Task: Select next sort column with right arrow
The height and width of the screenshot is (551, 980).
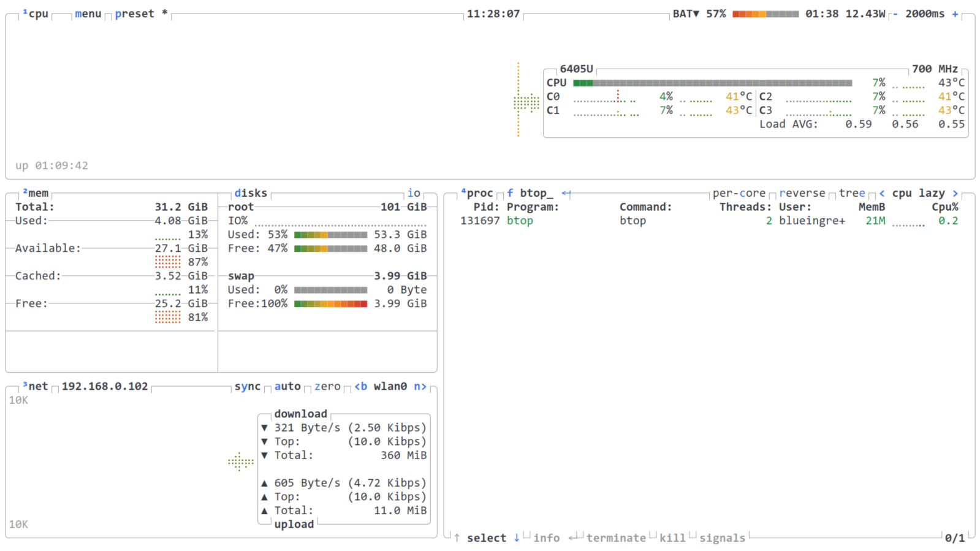Action: point(955,193)
